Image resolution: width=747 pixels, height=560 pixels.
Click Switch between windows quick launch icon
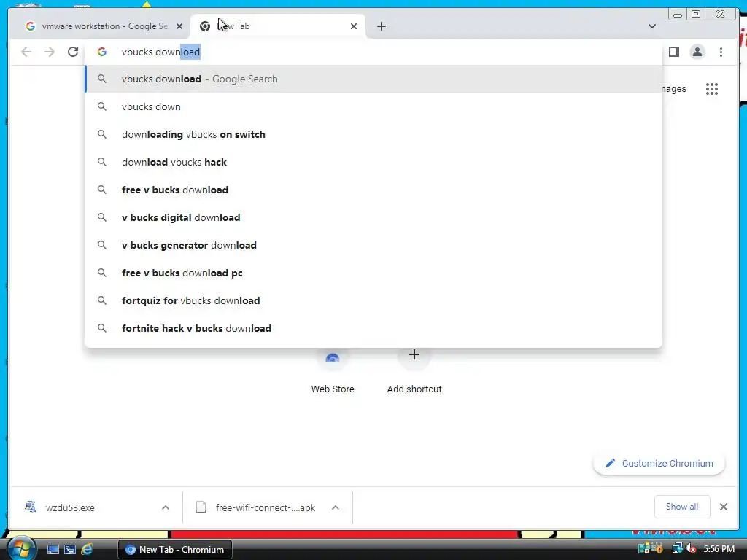(70, 549)
